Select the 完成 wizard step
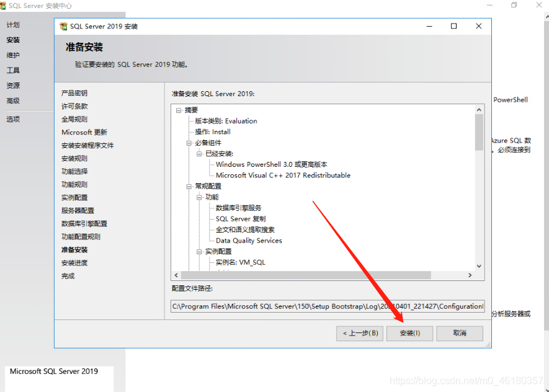Image resolution: width=549 pixels, height=392 pixels. point(68,276)
